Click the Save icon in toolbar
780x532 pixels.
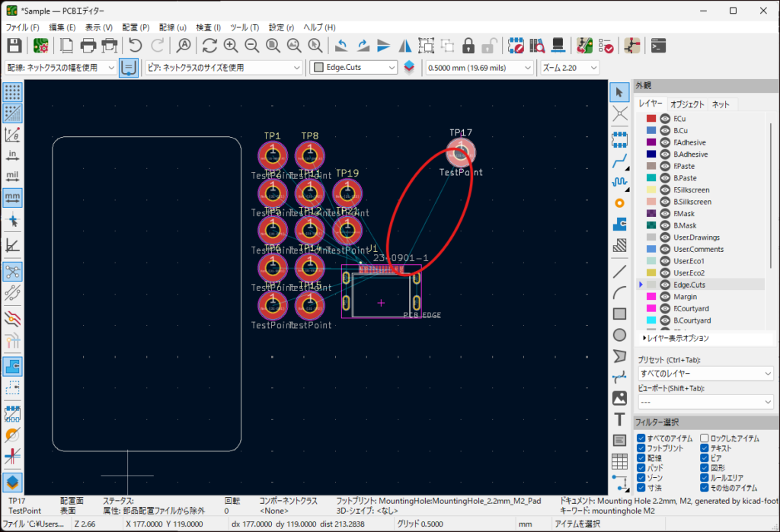coord(14,45)
